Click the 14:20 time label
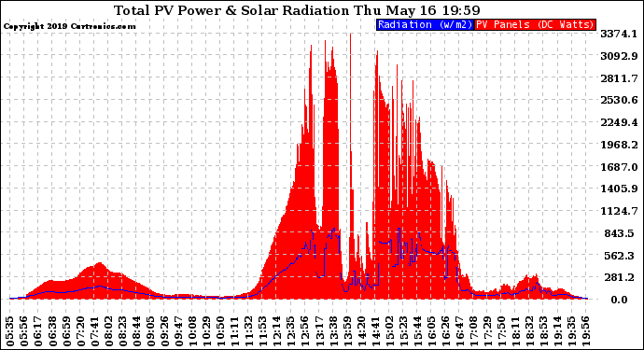The height and width of the screenshot is (350, 644). coord(361,331)
